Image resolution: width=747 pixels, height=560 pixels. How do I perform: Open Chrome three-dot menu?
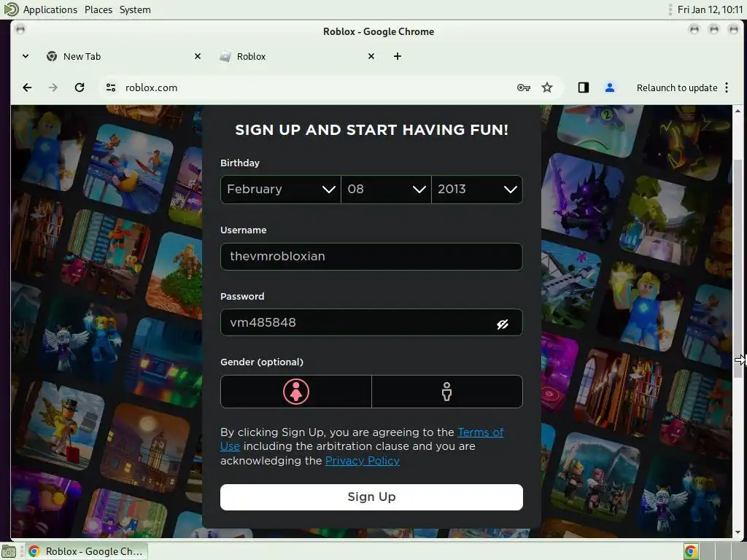pyautogui.click(x=727, y=87)
